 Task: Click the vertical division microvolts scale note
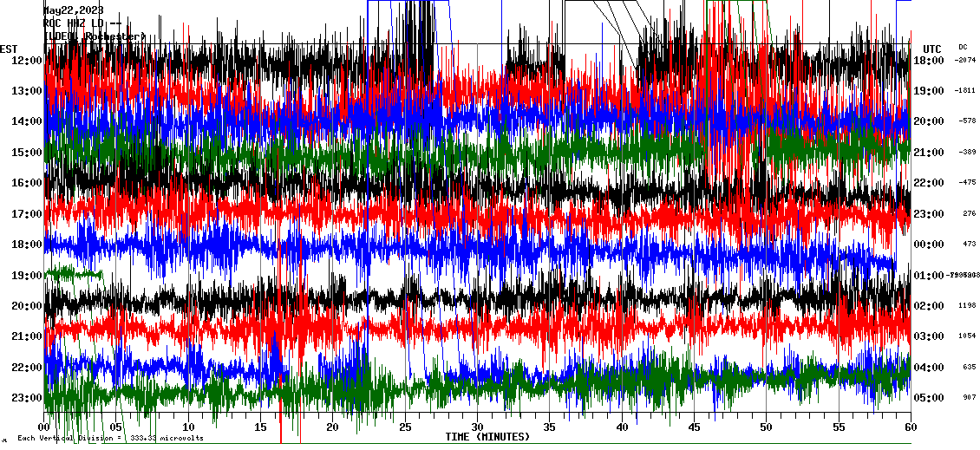pyautogui.click(x=110, y=438)
